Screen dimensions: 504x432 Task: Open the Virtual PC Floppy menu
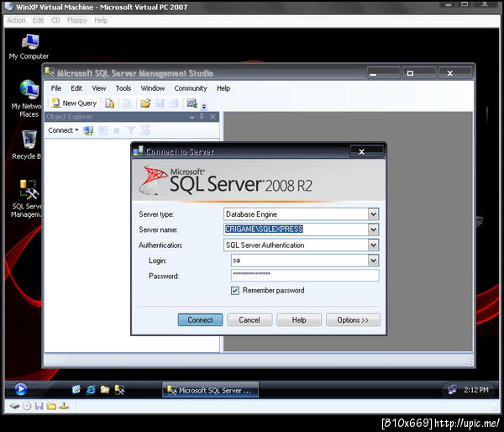tap(77, 20)
